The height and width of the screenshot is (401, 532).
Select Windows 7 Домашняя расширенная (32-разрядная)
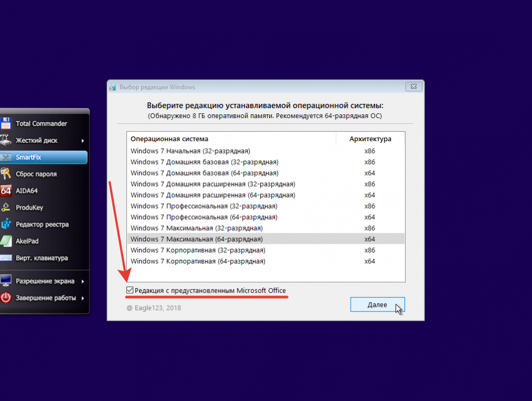tap(266, 184)
